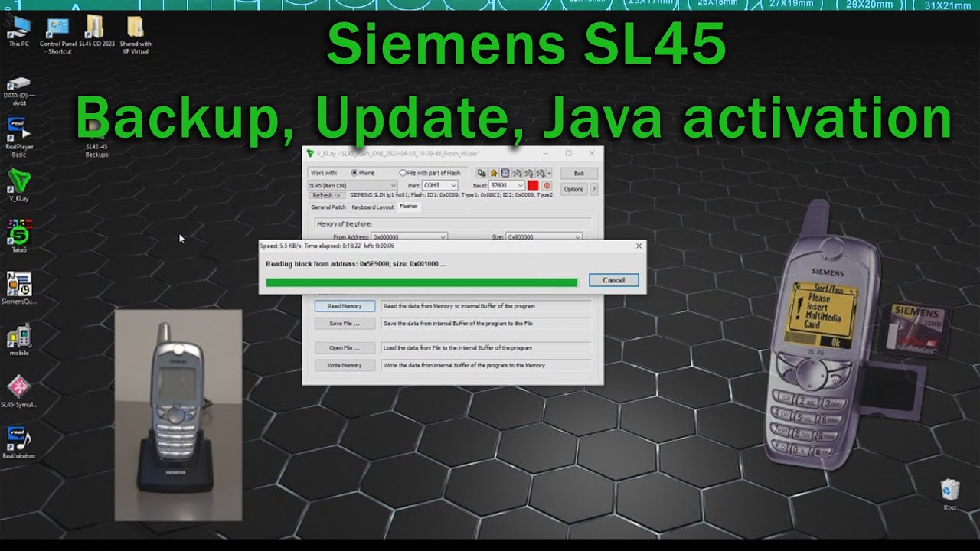Open the mobile desktop icon

(18, 341)
